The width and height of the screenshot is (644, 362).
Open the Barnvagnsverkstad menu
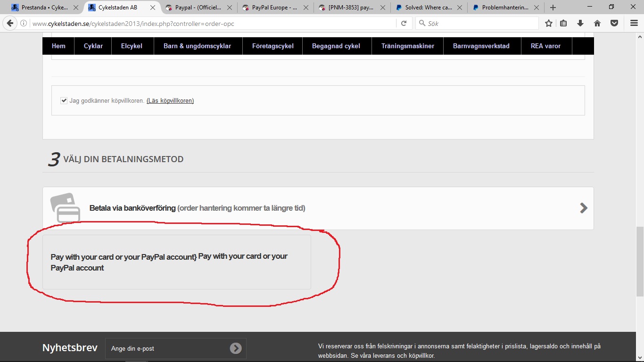481,46
